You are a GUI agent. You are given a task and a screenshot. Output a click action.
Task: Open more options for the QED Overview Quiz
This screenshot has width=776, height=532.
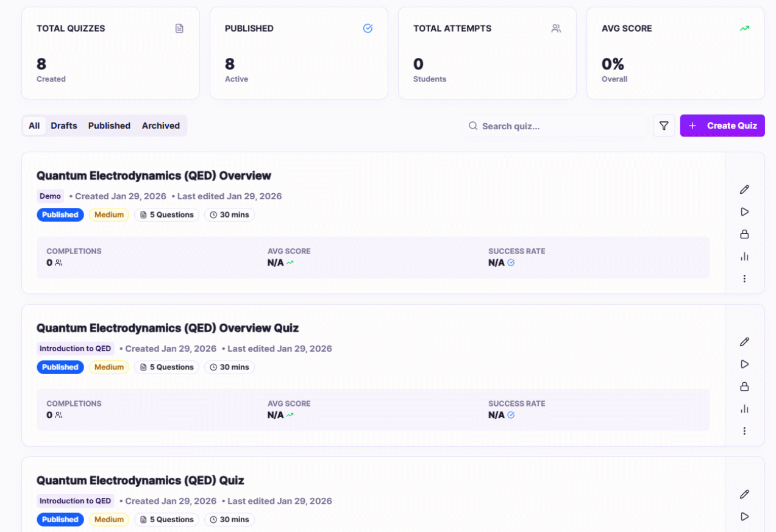pyautogui.click(x=744, y=430)
